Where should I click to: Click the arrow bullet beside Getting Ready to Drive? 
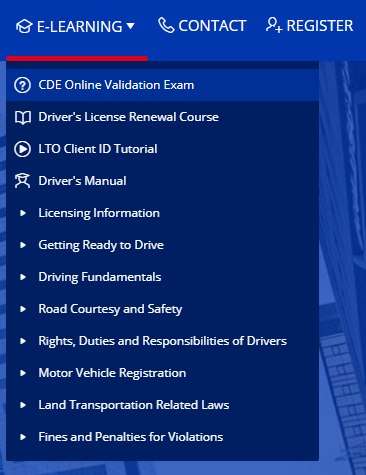click(23, 245)
